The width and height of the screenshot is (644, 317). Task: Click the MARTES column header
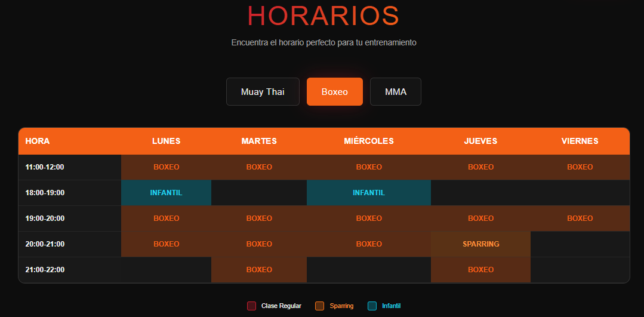pyautogui.click(x=259, y=141)
